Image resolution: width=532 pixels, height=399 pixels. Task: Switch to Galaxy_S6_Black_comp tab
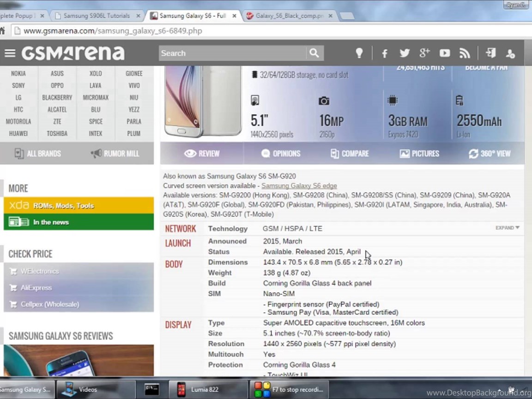coord(290,16)
